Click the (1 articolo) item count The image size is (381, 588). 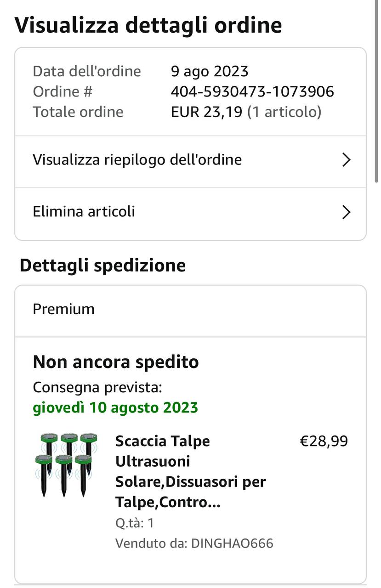284,112
